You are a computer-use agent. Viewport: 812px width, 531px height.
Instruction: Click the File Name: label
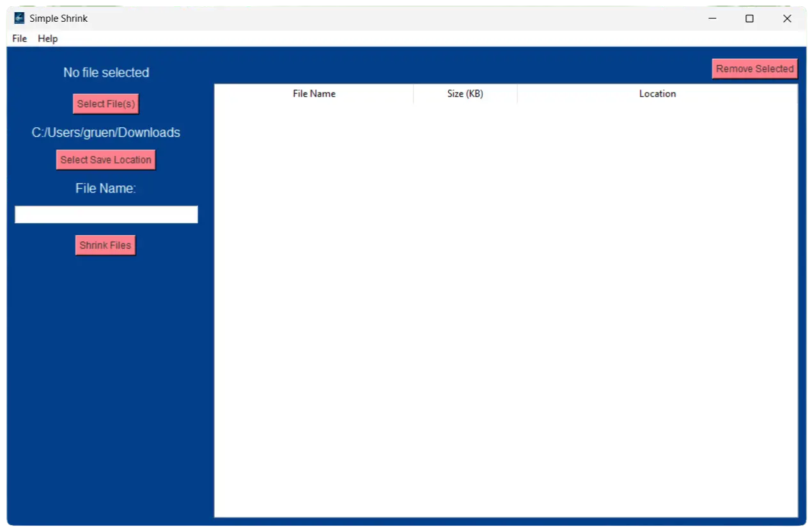pos(106,189)
